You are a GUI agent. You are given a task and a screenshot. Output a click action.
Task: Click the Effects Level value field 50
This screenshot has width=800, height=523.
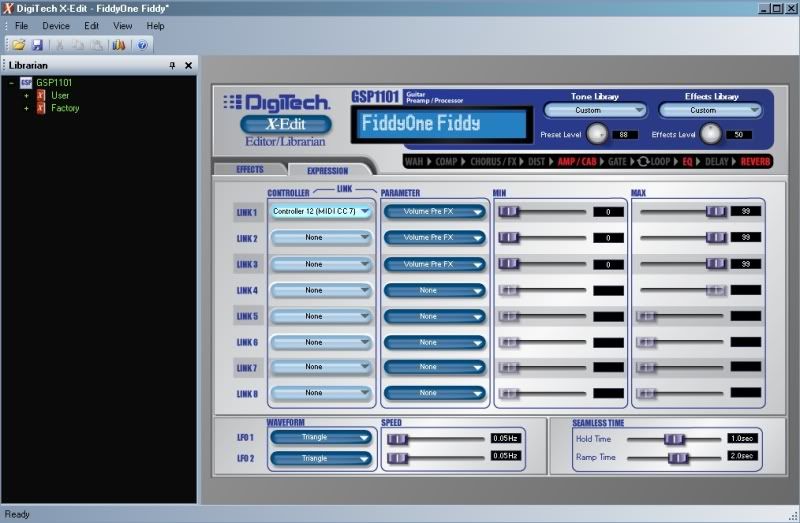pos(739,135)
